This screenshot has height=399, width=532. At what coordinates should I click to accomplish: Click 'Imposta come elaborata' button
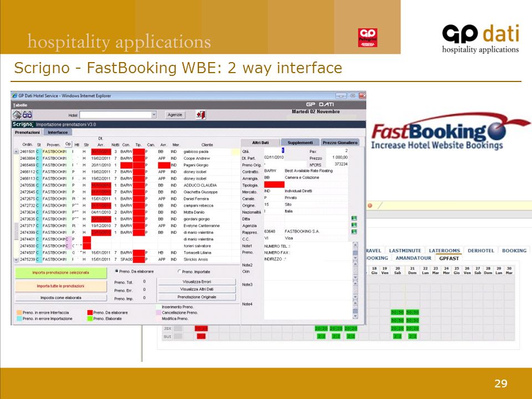pyautogui.click(x=61, y=298)
